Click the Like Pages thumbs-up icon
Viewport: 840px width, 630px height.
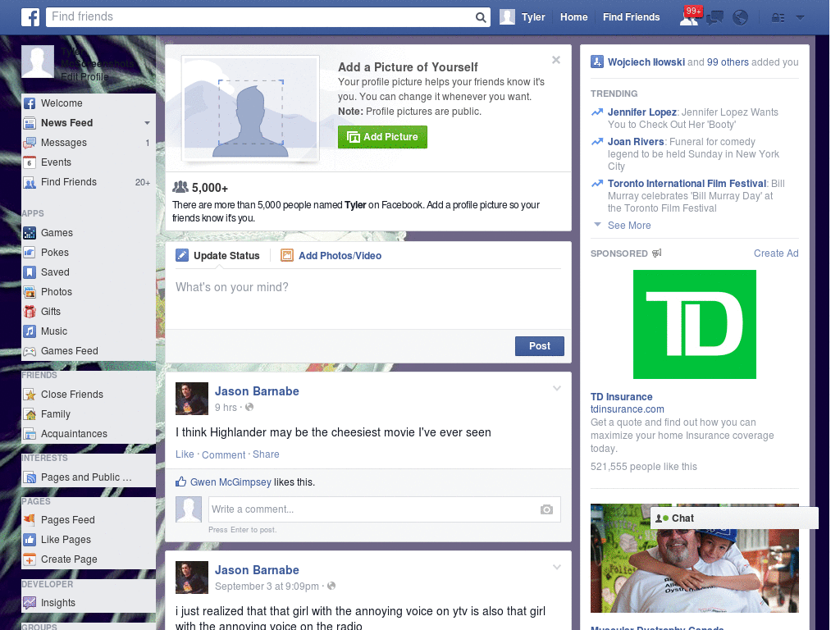pos(30,540)
